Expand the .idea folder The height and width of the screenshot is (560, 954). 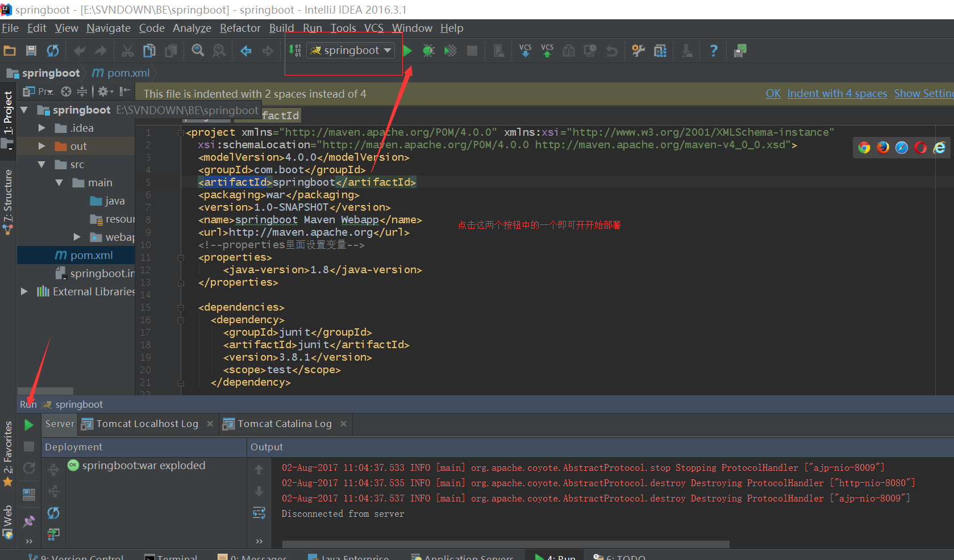pyautogui.click(x=41, y=128)
